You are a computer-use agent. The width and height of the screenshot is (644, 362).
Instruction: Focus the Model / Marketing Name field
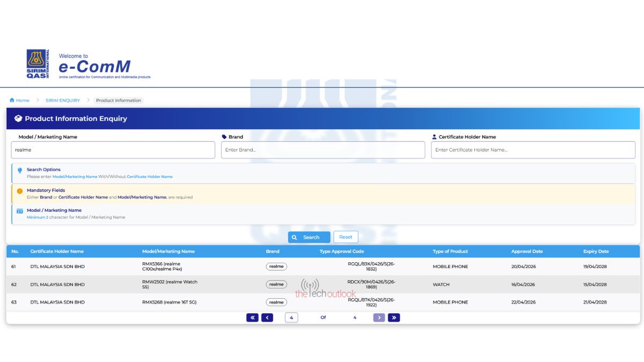pyautogui.click(x=113, y=150)
